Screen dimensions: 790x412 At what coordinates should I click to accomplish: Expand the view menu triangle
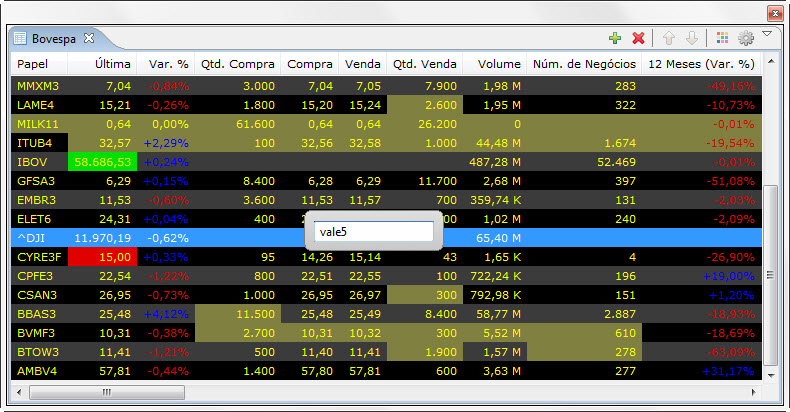(767, 34)
